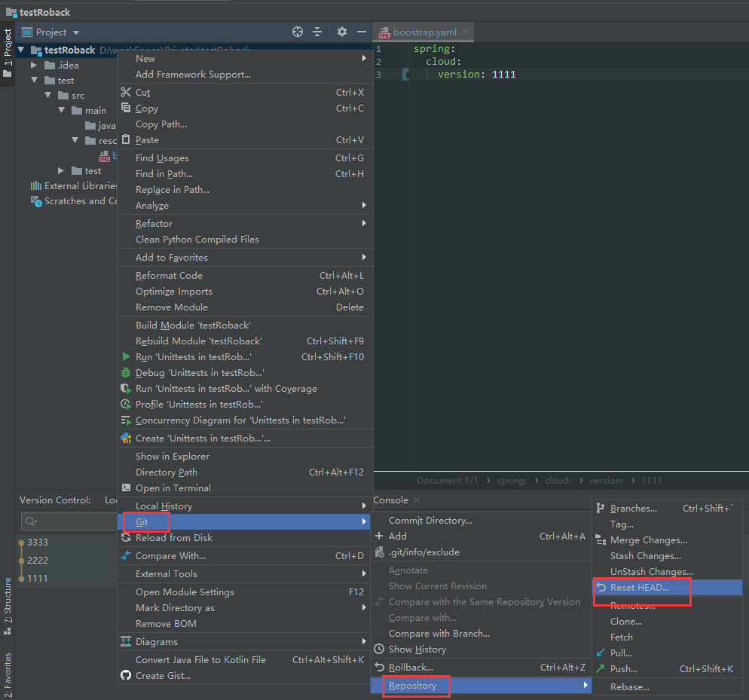749x700 pixels.
Task: Click the Rollback arrow icon
Action: pyautogui.click(x=379, y=667)
